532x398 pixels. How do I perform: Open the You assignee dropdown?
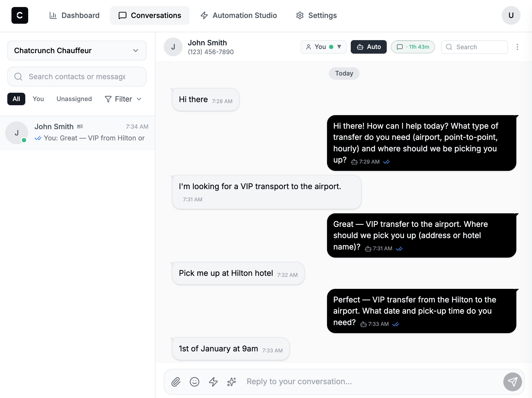tap(323, 47)
